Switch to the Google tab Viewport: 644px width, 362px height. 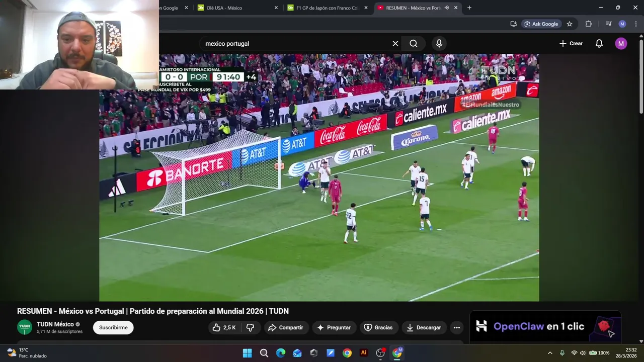click(x=170, y=8)
